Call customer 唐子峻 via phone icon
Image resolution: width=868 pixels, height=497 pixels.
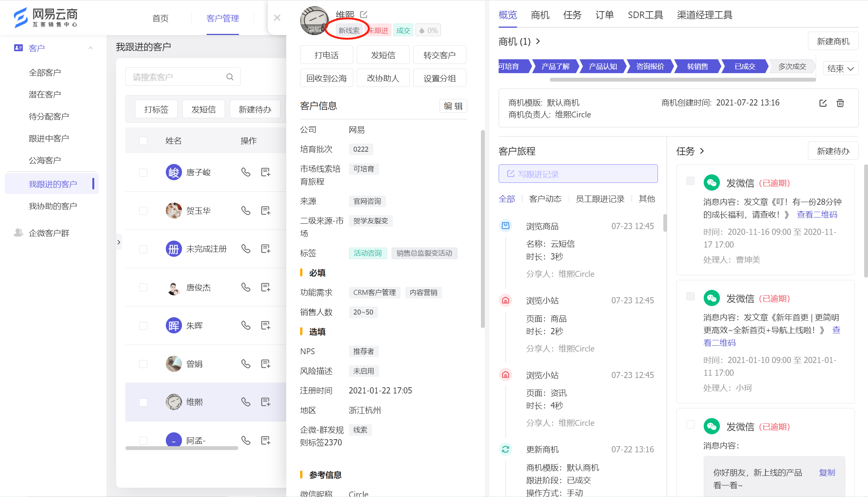click(245, 172)
